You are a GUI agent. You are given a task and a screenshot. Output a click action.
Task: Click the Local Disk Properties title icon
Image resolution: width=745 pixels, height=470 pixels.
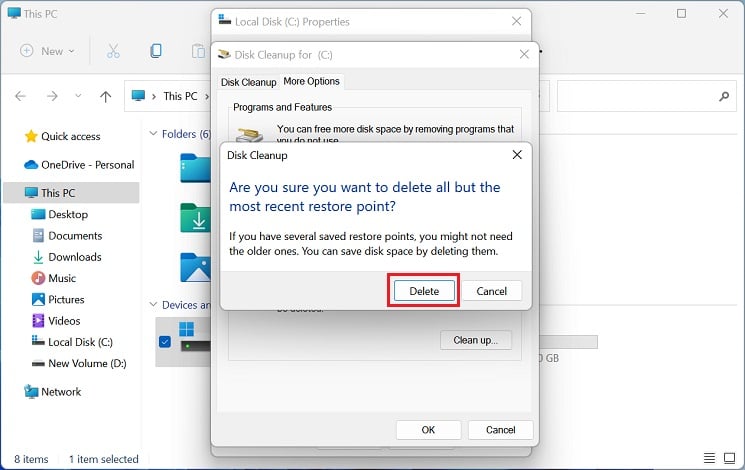click(224, 20)
